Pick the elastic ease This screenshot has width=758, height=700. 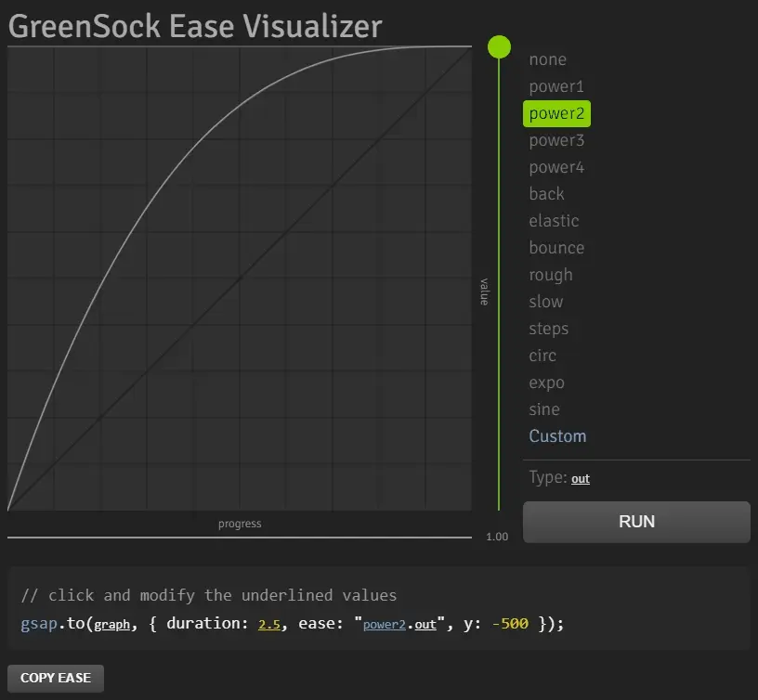pos(554,221)
